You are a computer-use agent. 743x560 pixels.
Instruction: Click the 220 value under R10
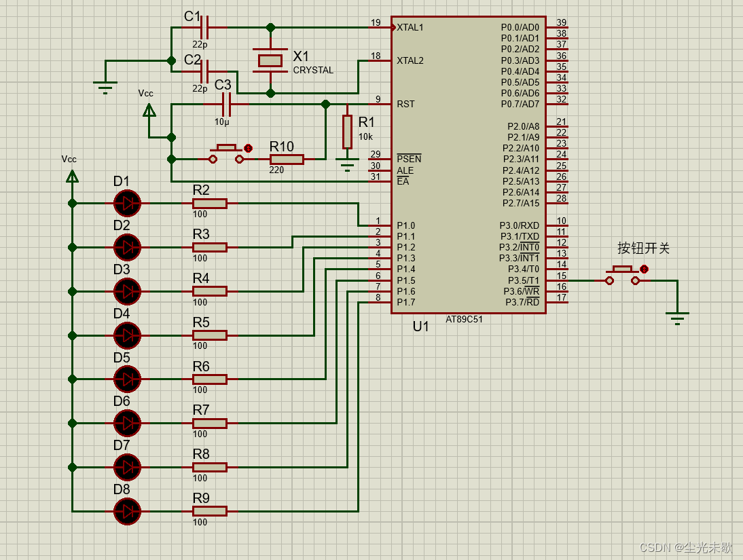276,170
